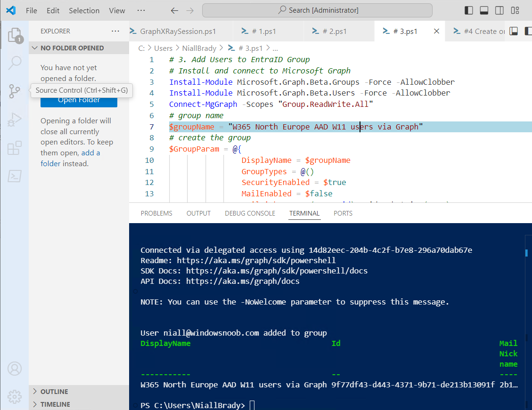Open the overflow menu after View in the menu bar

[x=141, y=10]
